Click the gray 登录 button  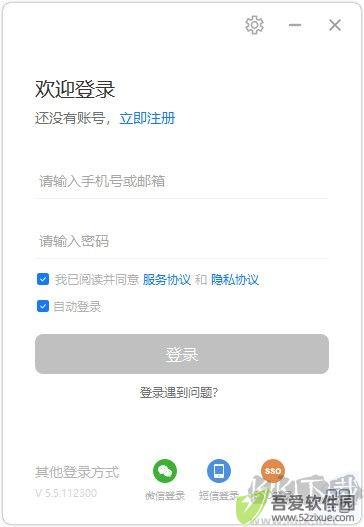coord(182,354)
